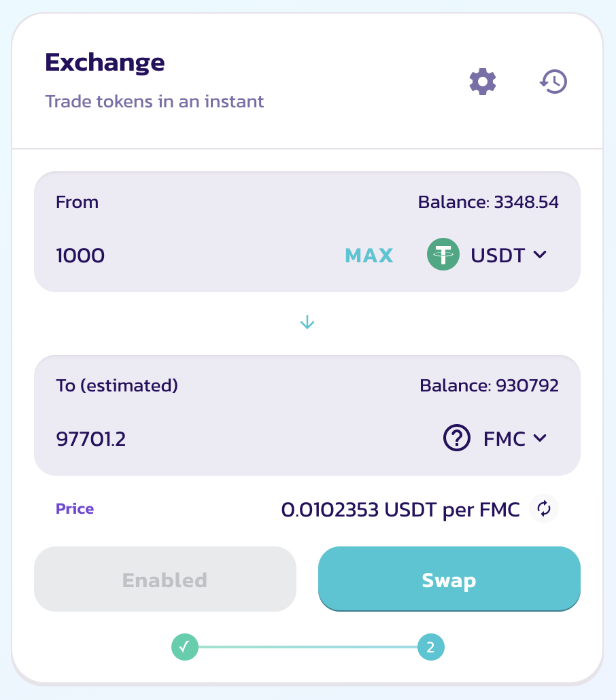Click the green checkmark step indicator
This screenshot has width=616, height=700.
click(x=185, y=647)
